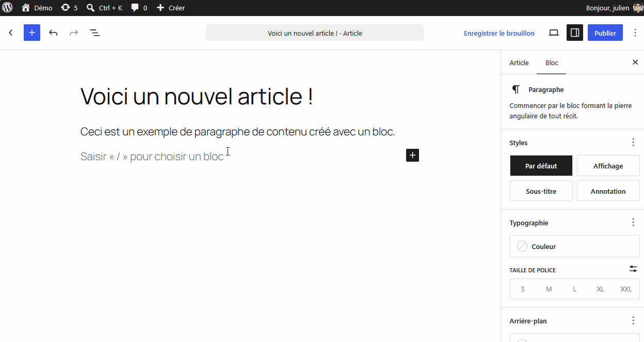Screen dimensions: 644x342
Task: Click Enregistrer le brouillon
Action: [499, 33]
